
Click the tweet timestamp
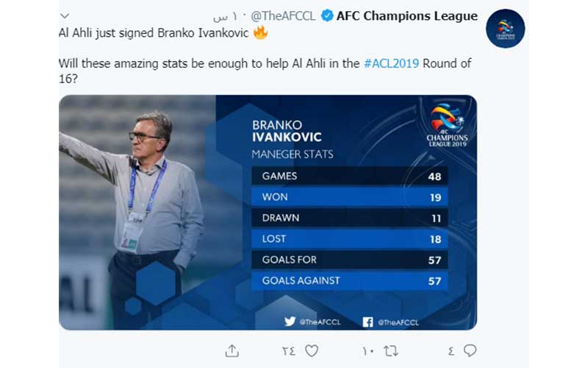(226, 16)
